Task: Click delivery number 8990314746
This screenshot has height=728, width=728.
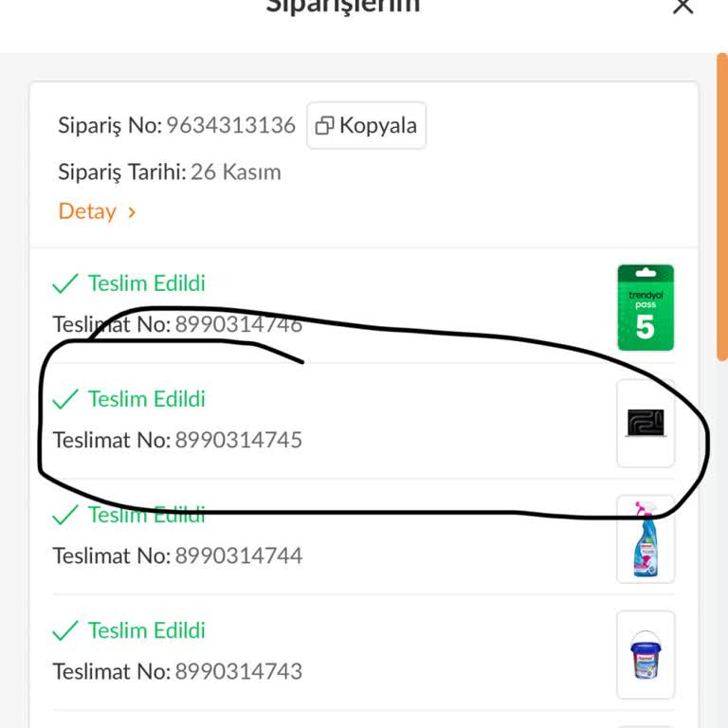Action: point(238,324)
